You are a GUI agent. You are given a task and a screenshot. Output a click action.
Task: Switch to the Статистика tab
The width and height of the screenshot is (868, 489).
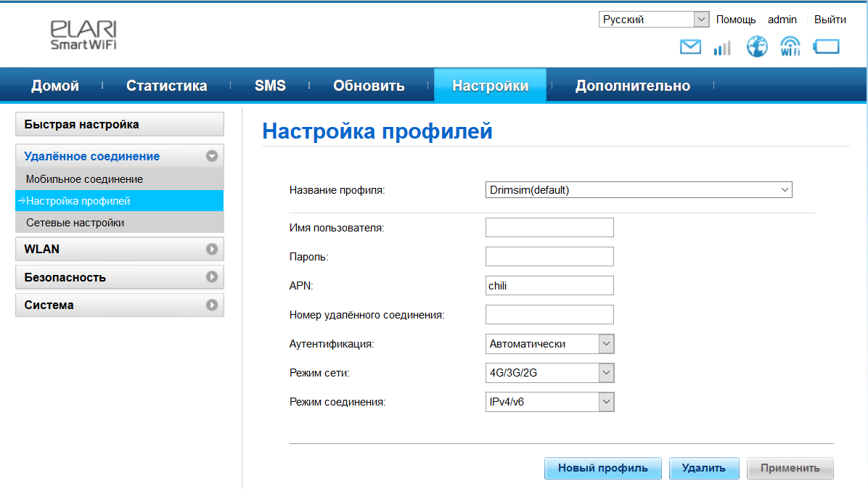(x=167, y=86)
